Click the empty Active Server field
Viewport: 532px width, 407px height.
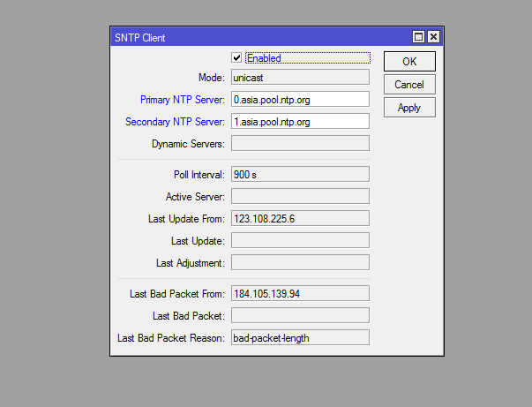300,197
